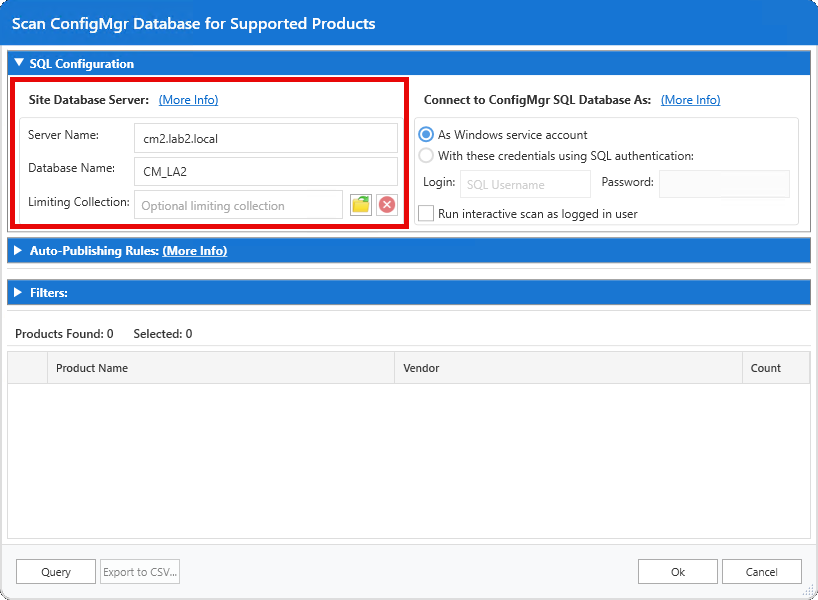Cancel the scan dialog

tap(761, 571)
